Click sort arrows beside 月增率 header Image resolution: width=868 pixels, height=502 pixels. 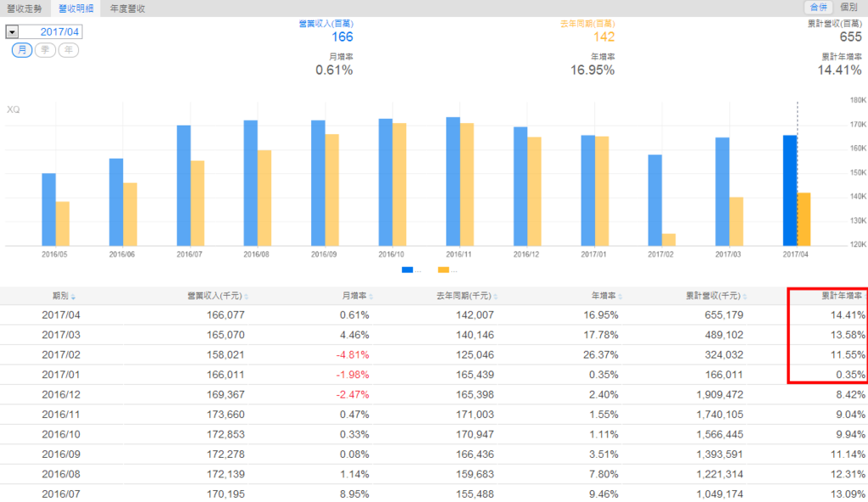tap(371, 297)
